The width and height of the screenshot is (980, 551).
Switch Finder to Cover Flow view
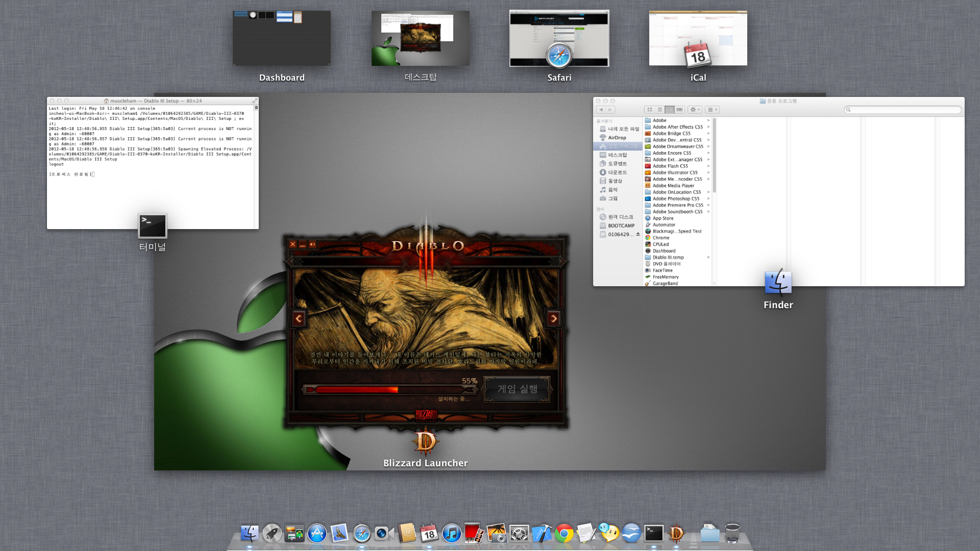679,110
